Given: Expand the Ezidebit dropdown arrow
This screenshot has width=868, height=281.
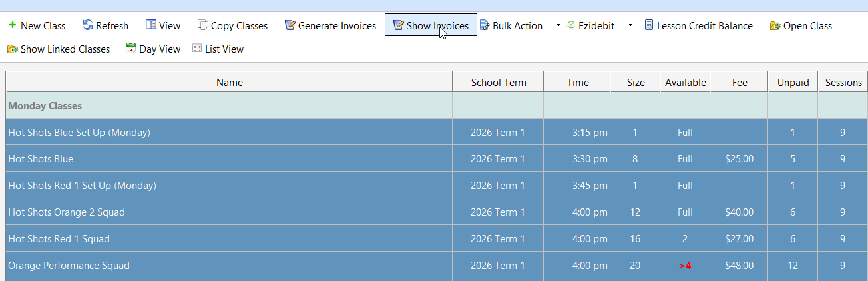Looking at the screenshot, I should [630, 26].
